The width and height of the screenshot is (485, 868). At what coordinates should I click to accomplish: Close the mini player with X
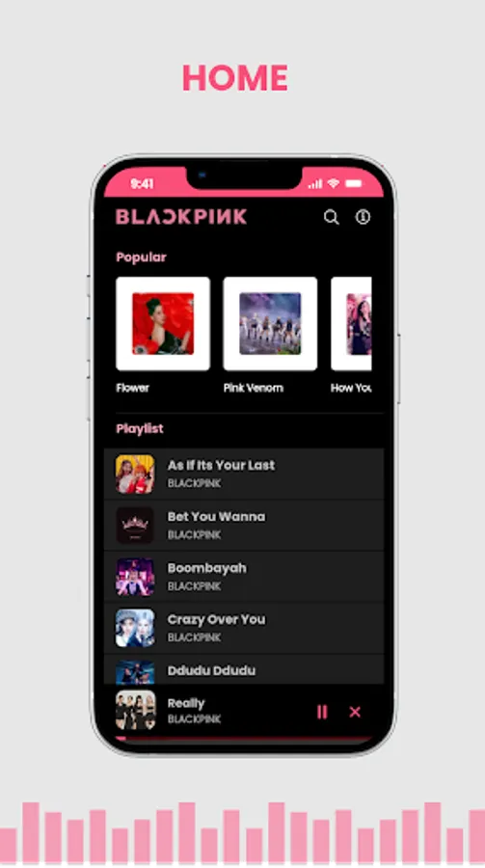coord(355,712)
